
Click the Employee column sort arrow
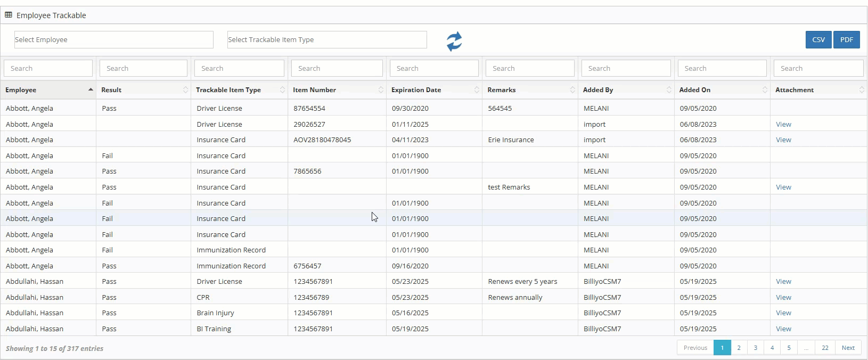click(x=91, y=90)
